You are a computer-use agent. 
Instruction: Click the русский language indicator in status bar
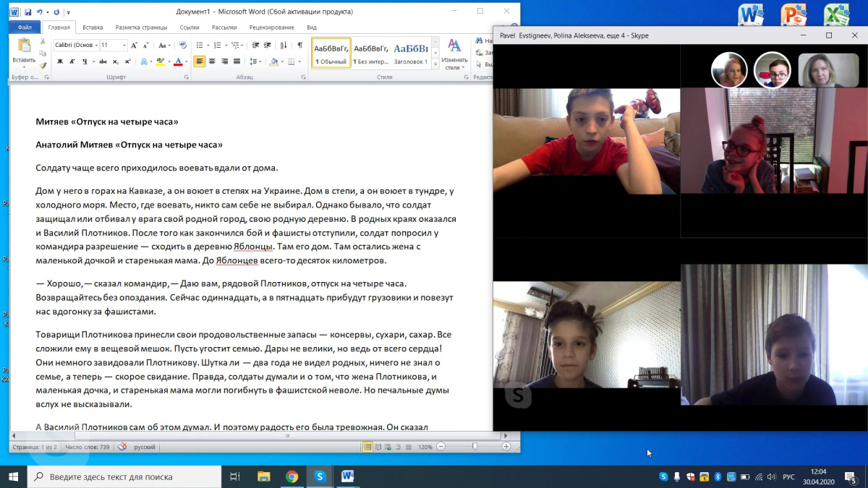click(144, 447)
